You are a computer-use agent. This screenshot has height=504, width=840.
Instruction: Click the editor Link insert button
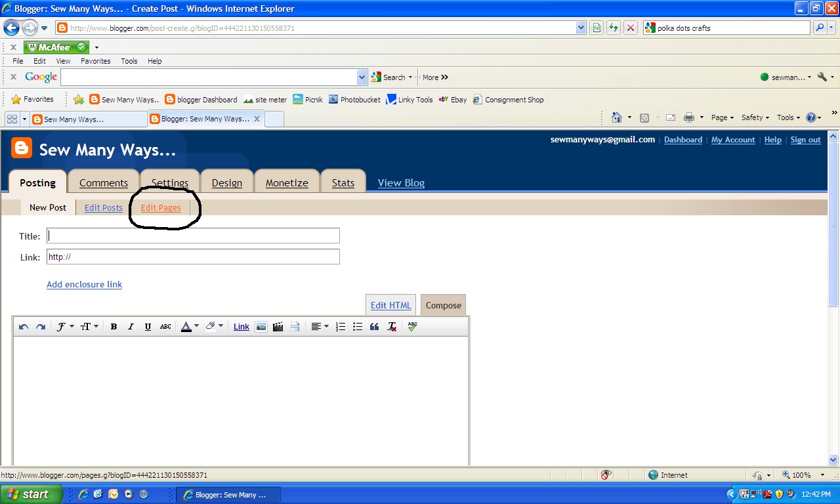[x=241, y=327]
